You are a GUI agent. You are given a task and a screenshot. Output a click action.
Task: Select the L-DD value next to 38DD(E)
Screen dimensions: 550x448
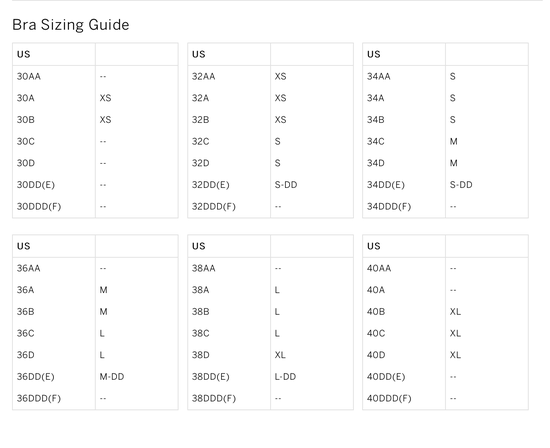285,376
